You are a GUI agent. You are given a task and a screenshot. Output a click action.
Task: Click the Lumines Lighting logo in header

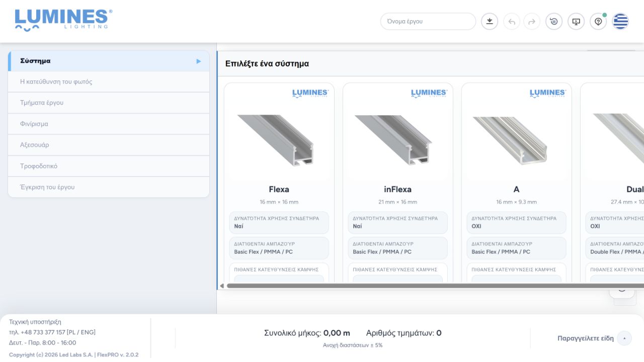63,20
